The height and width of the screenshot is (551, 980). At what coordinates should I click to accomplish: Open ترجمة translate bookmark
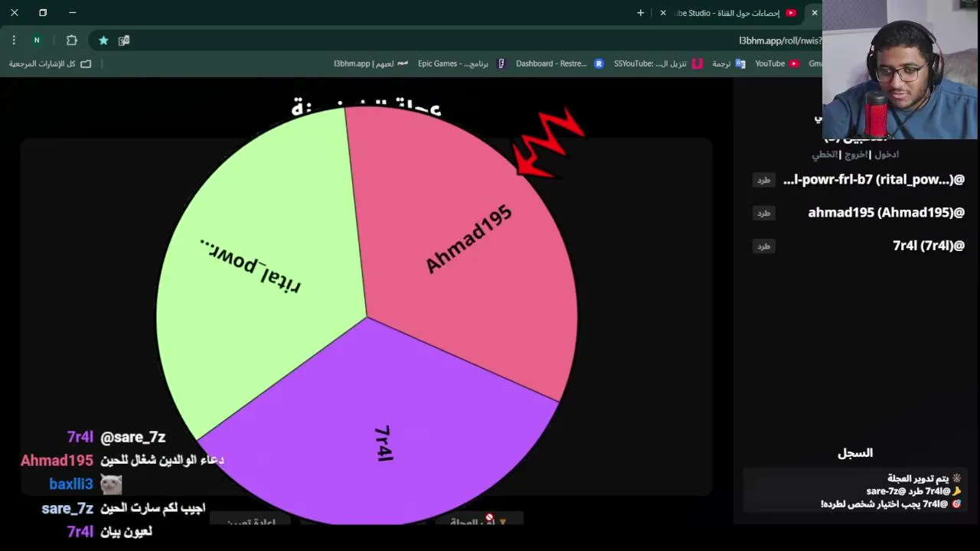coord(728,64)
